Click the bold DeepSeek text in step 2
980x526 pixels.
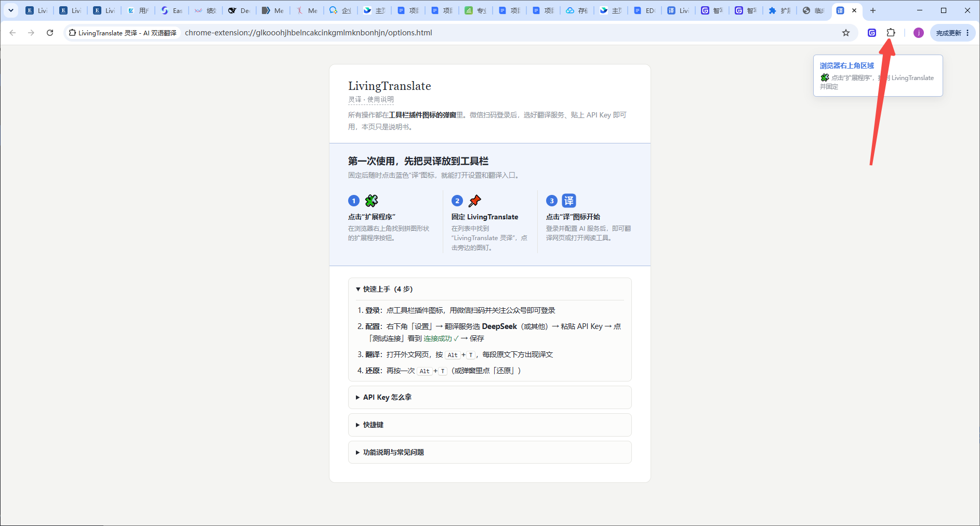pos(499,326)
